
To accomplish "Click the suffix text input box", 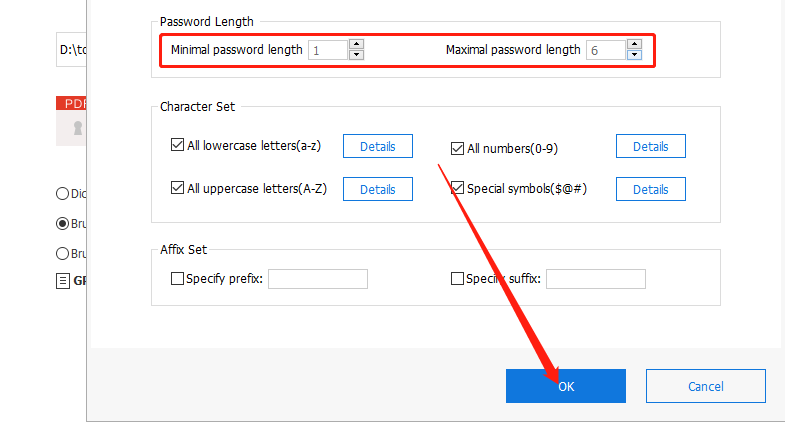I will 596,279.
